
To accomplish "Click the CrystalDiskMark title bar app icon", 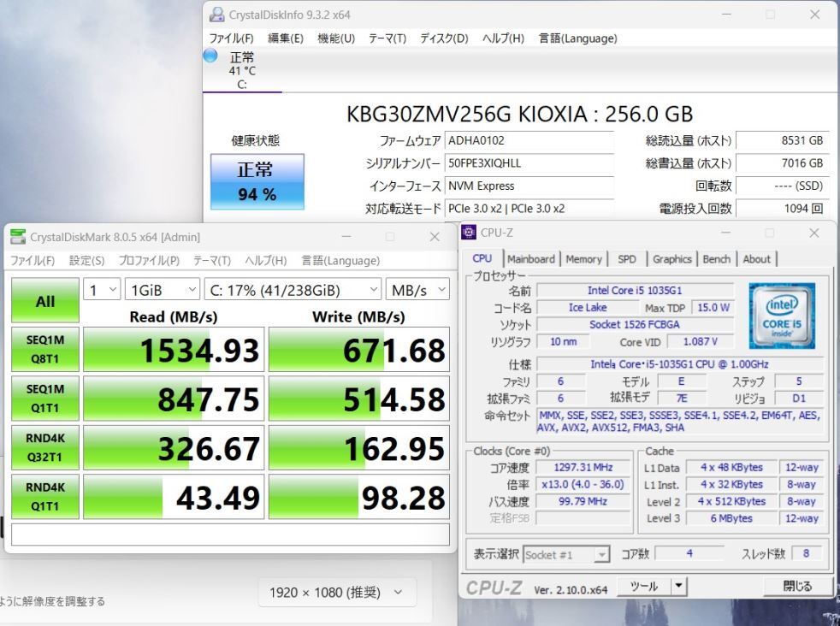I will pyautogui.click(x=18, y=237).
